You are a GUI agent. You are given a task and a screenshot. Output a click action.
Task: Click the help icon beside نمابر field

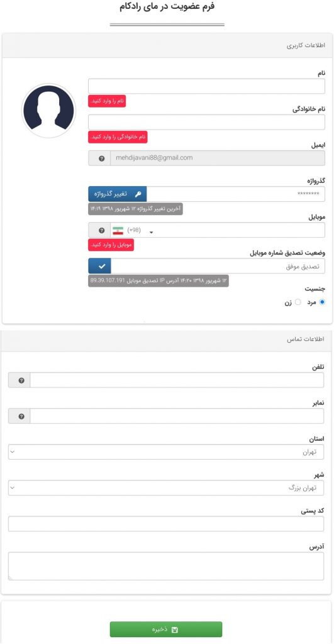[21, 416]
